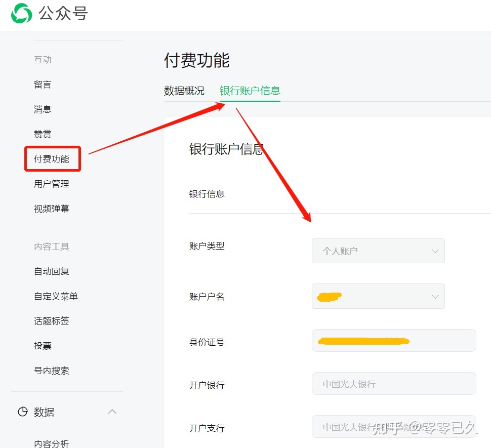Image resolution: width=491 pixels, height=448 pixels.
Task: Click the 账户类型 field label
Action: 207,246
